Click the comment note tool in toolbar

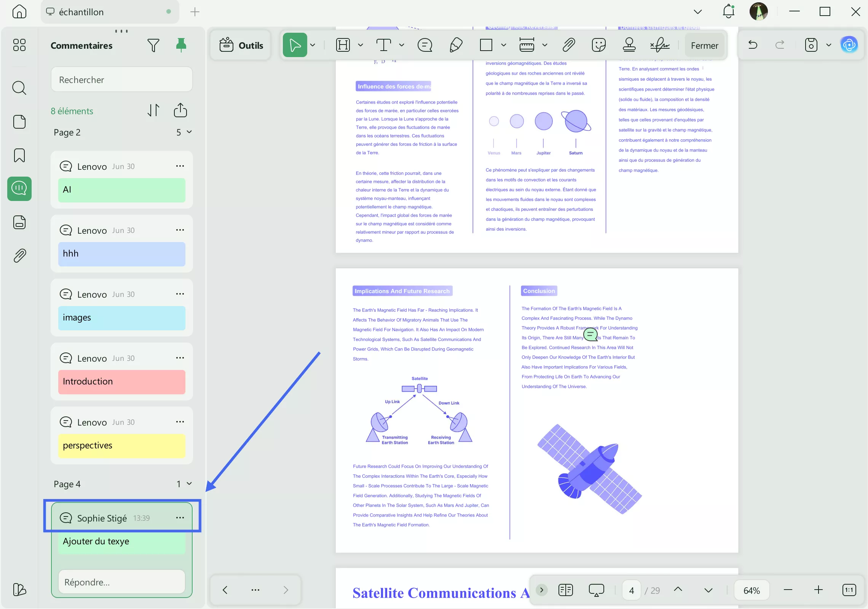(x=424, y=45)
